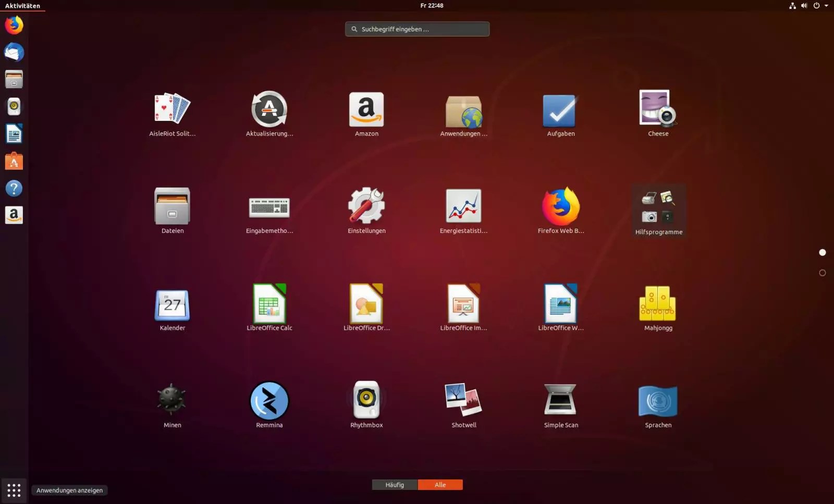Click the Aktivitäten button in the top bar
Viewport: 834px width, 504px height.
click(22, 6)
